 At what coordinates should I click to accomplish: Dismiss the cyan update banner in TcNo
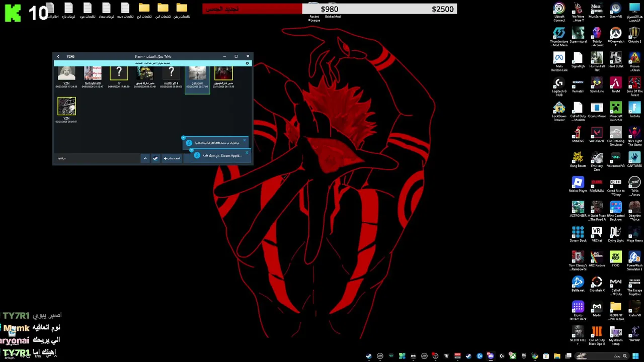[247, 63]
